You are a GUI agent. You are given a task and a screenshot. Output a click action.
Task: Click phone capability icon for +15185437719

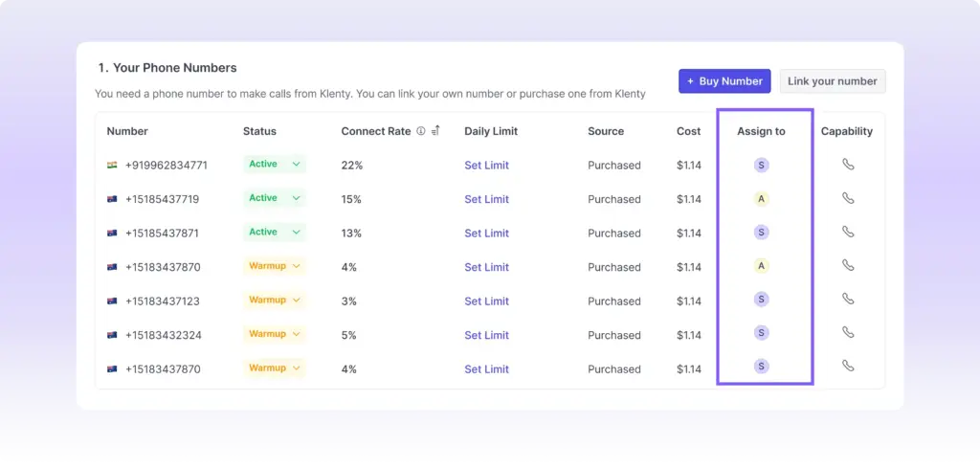848,198
